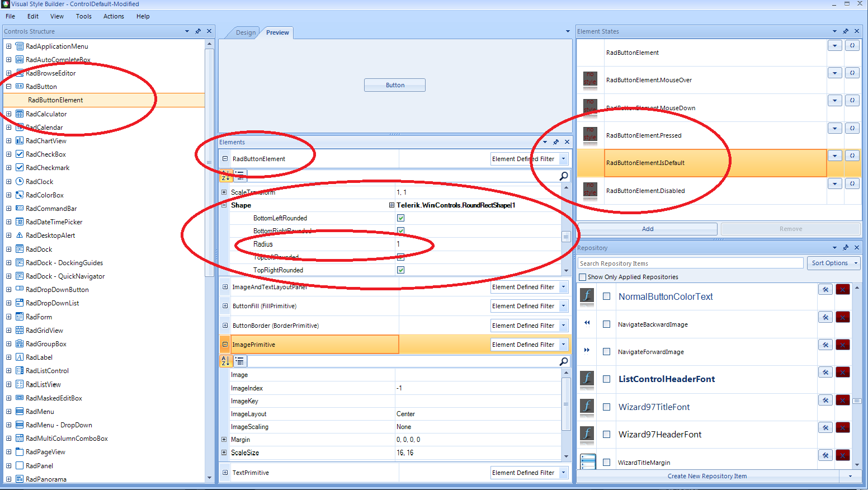Edit the ListControlHeaderFont item via tools icon
This screenshot has width=868, height=490.
tap(825, 372)
